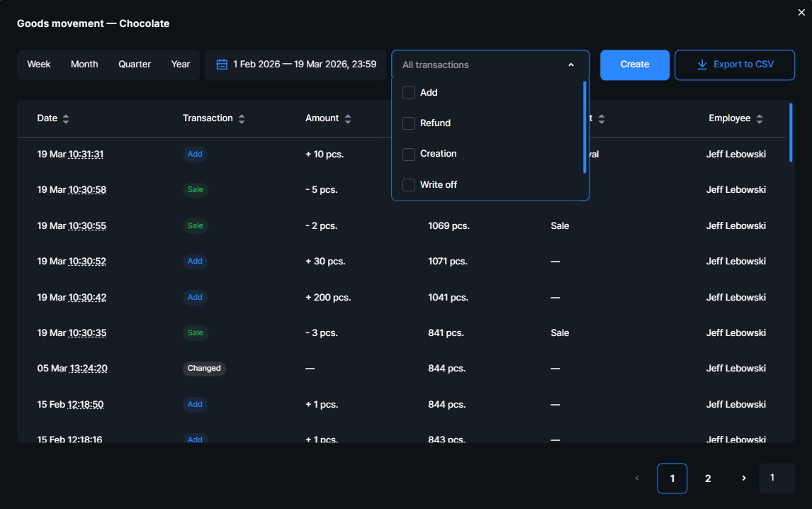Open the date range picker
Screen dimensions: 812x509
(295, 65)
